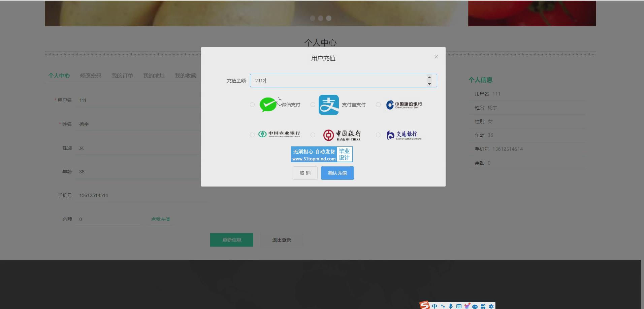
Task: Click the Bank of China red logo
Action: [342, 135]
